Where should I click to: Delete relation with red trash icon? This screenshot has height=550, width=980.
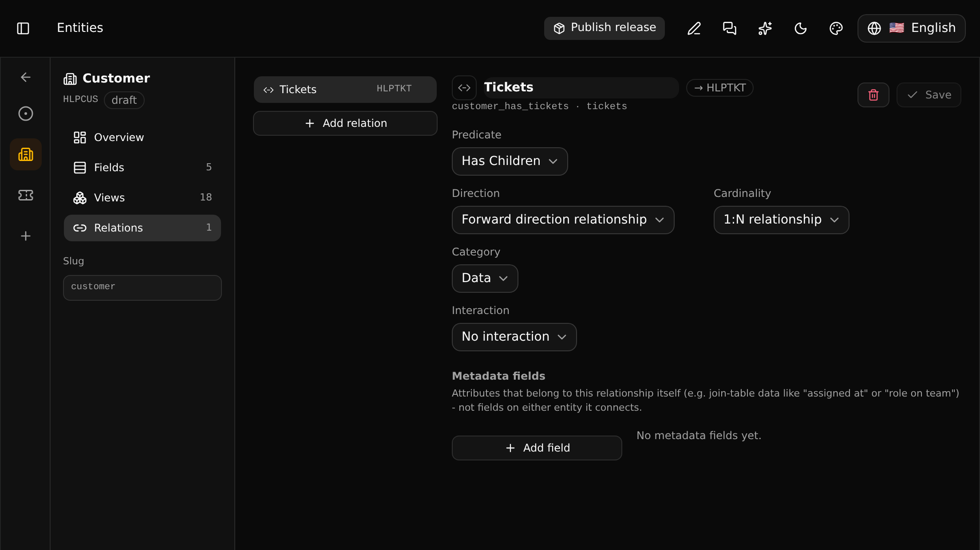[873, 95]
